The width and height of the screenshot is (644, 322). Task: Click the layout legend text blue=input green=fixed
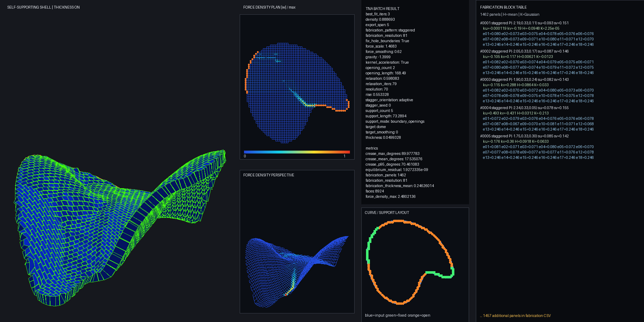click(397, 315)
